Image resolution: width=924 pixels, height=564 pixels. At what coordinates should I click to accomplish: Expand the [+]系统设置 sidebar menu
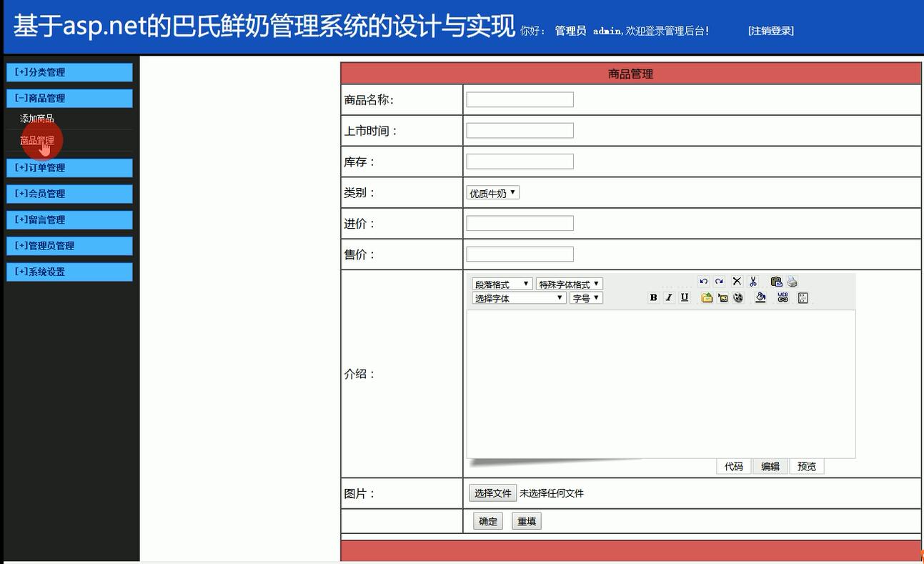[x=69, y=272]
